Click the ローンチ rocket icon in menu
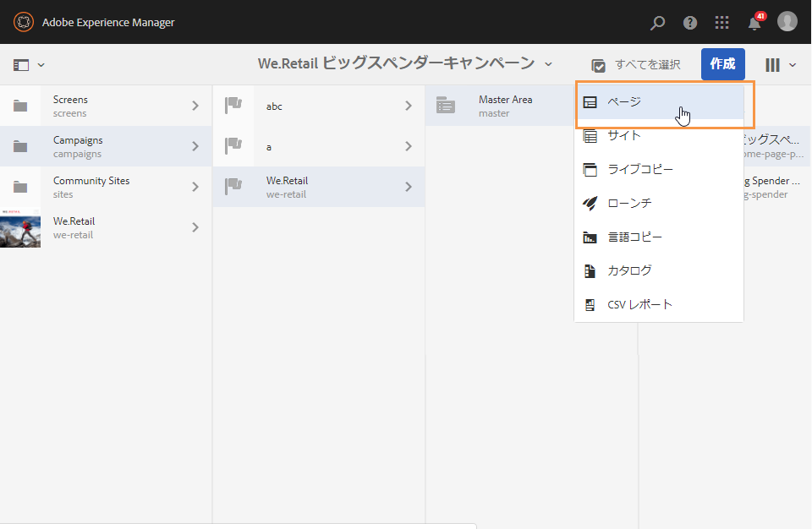This screenshot has height=529, width=812. pos(590,204)
